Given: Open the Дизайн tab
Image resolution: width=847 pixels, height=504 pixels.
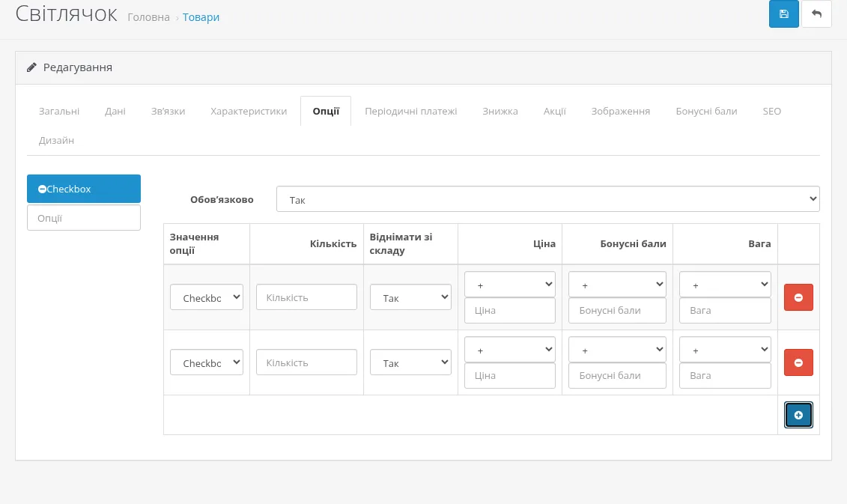Looking at the screenshot, I should [x=56, y=141].
